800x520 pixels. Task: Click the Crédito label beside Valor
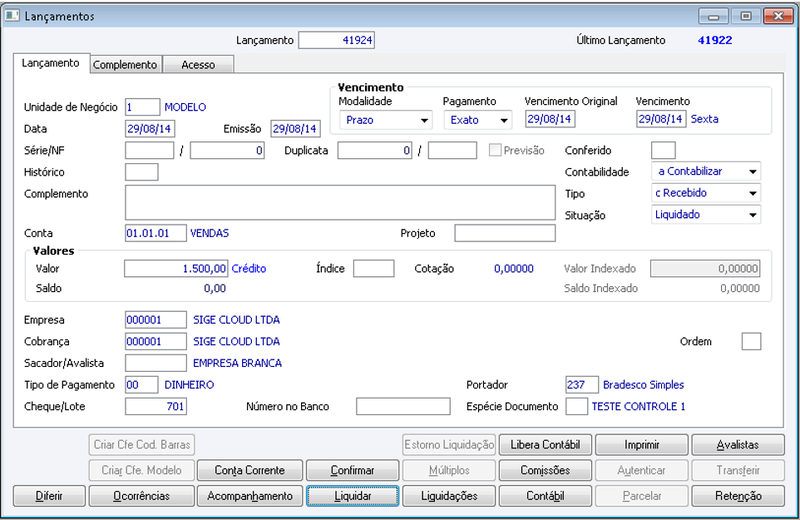pos(249,268)
